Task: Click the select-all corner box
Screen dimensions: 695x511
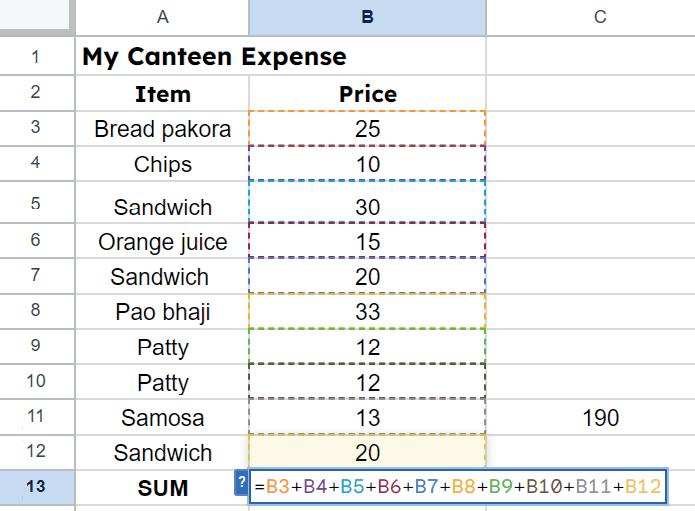Action: click(x=36, y=16)
